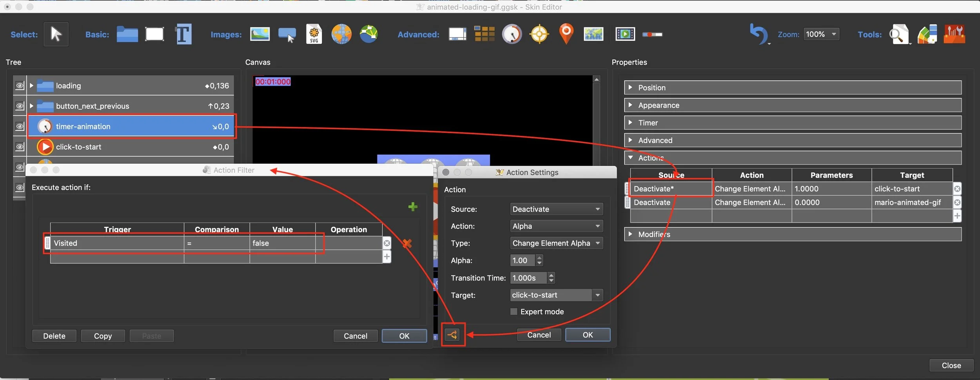This screenshot has height=380, width=980.
Task: Add an SVG image element
Action: pyautogui.click(x=314, y=34)
